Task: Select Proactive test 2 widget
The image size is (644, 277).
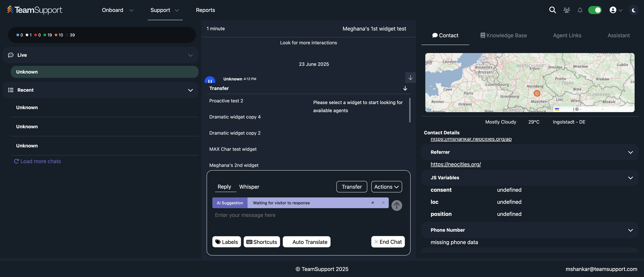Action: (x=226, y=101)
